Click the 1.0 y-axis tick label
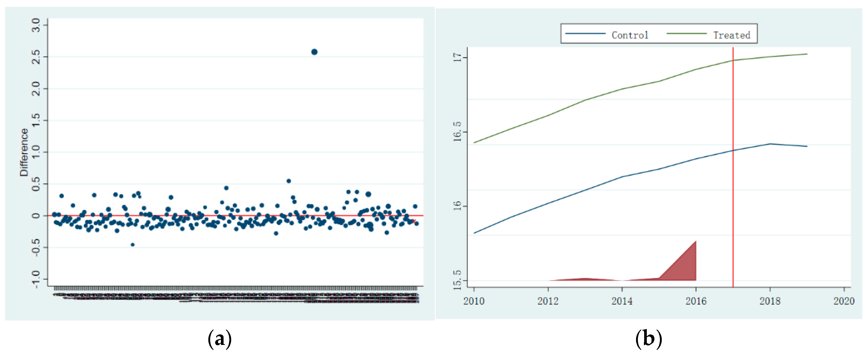The width and height of the screenshot is (868, 357). click(35, 152)
